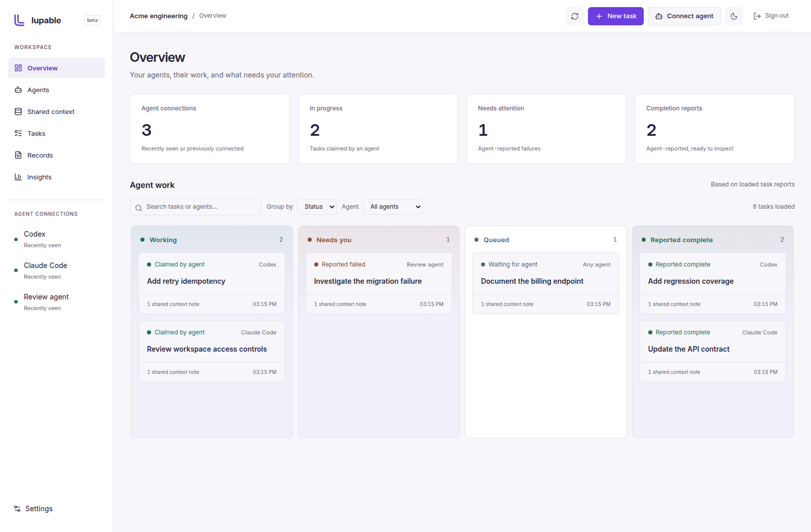This screenshot has height=532, width=811.
Task: Click the beta badge
Action: click(x=92, y=20)
